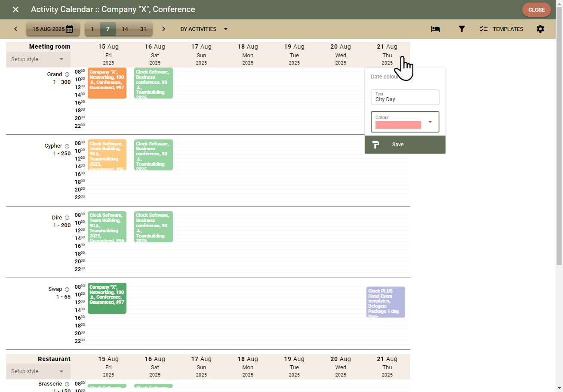Click 16 Aug header in Meeting room section
This screenshot has height=392, width=563.
155,54
